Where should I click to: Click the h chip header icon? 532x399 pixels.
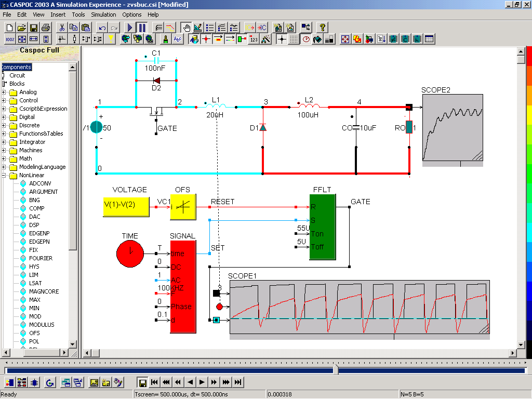[x=417, y=39]
